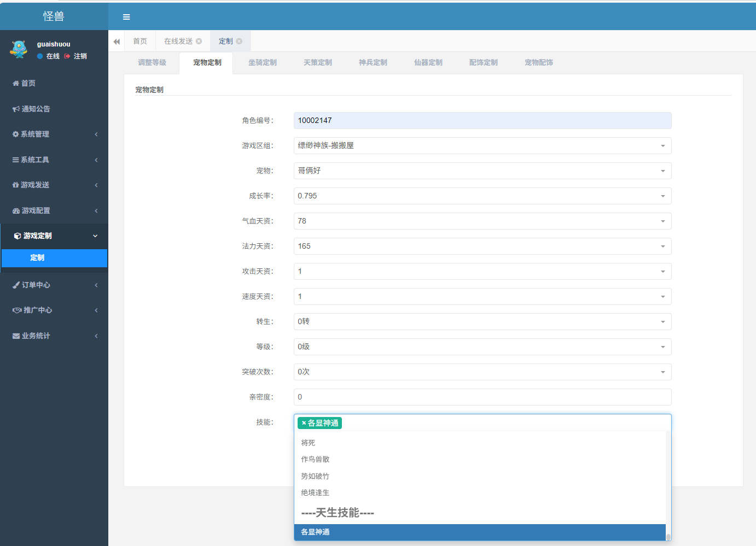The image size is (756, 546).
Task: Click the skill list scrollbar thumb
Action: pyautogui.click(x=668, y=537)
